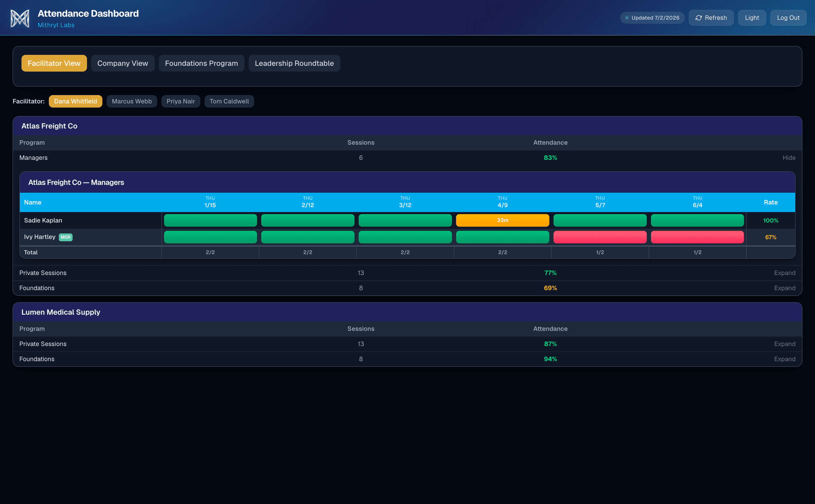Click the Managers 83% attendance value

click(550, 158)
